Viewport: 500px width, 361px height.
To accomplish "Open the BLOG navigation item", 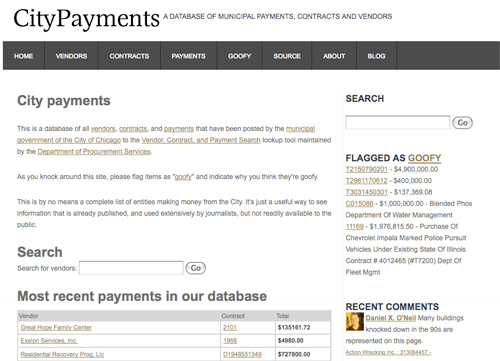I will [377, 56].
